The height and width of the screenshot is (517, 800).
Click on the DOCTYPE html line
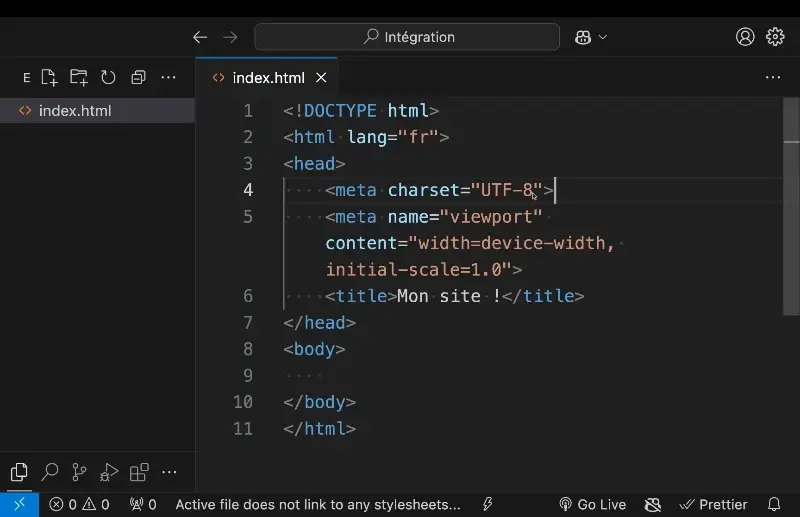click(361, 111)
